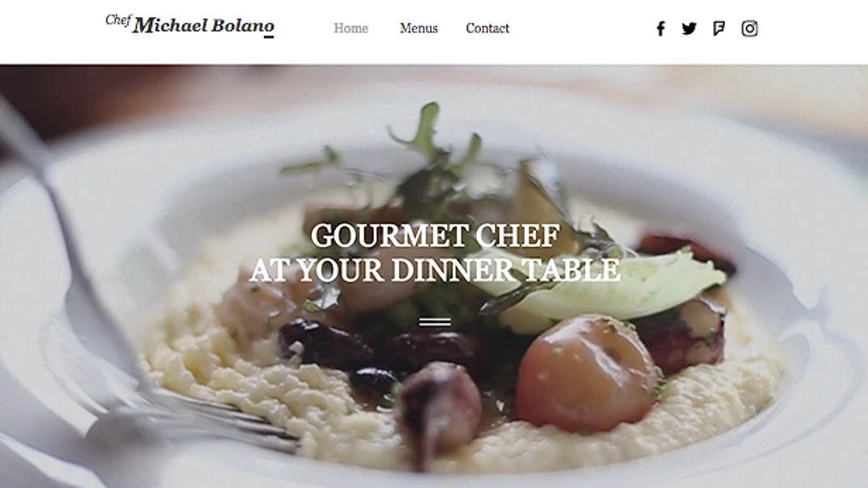Viewport: 868px width, 488px height.
Task: Open the Twitter bird icon link
Action: coord(689,28)
